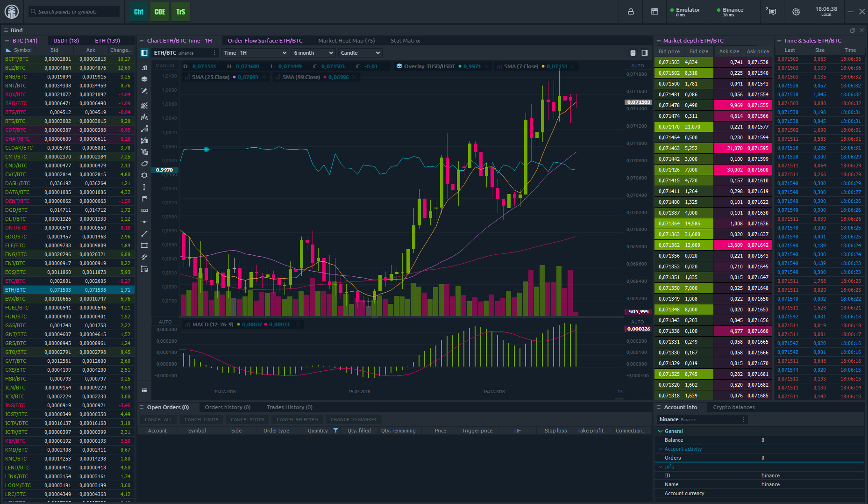The width and height of the screenshot is (868, 504).
Task: Open the Trades History tab
Action: 289,407
